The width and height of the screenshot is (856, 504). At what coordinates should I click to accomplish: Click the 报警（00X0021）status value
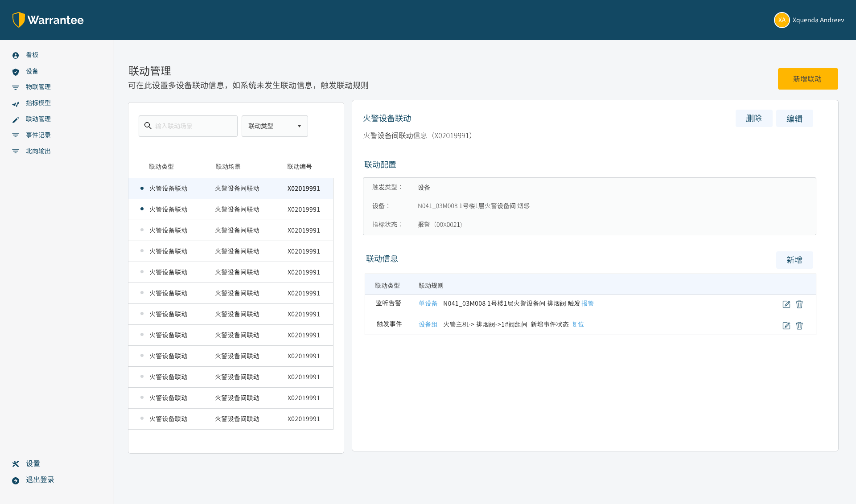pos(440,225)
